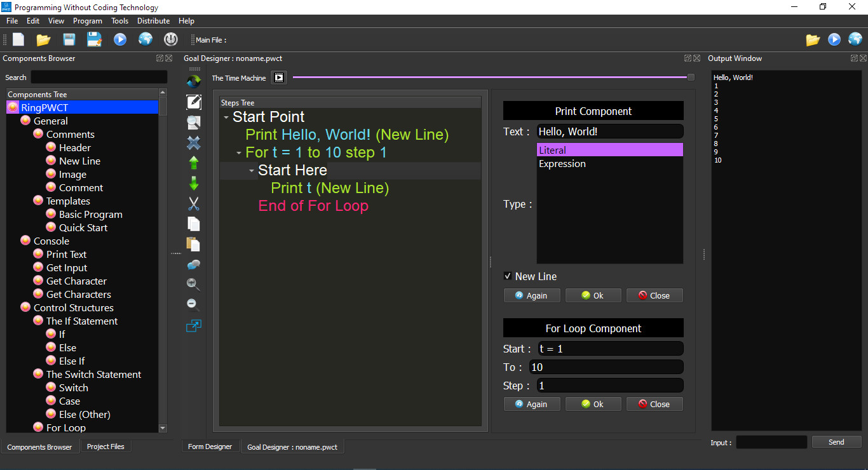Open the Time Machine player icon
This screenshot has width=868, height=470.
click(278, 77)
